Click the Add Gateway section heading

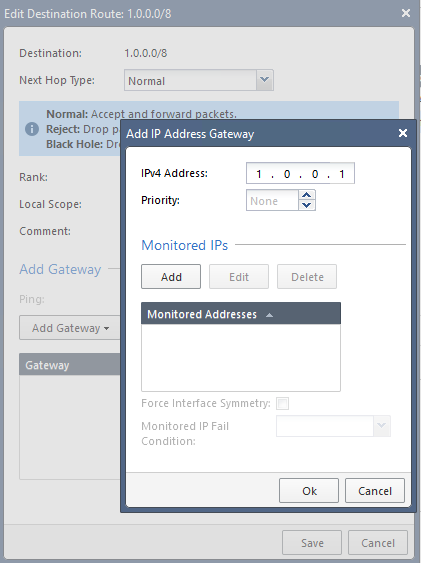click(x=60, y=269)
